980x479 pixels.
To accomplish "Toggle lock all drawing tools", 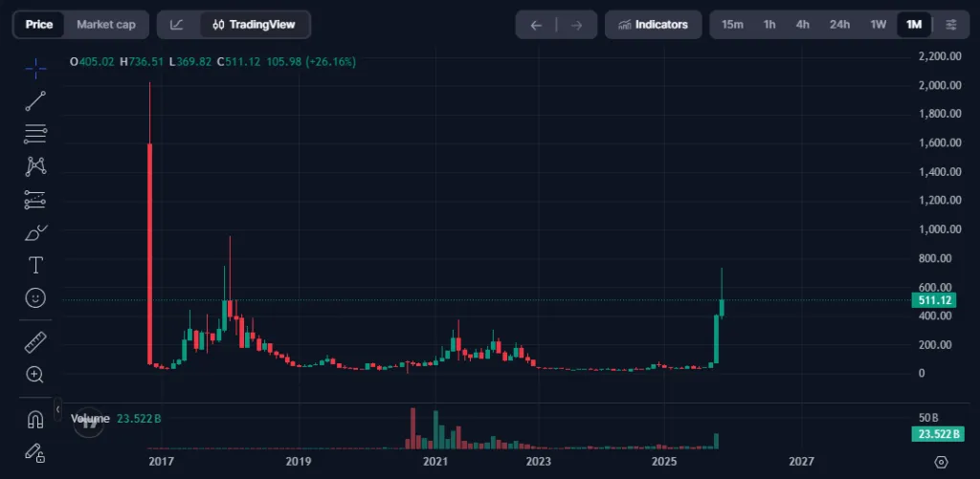I will pyautogui.click(x=35, y=451).
